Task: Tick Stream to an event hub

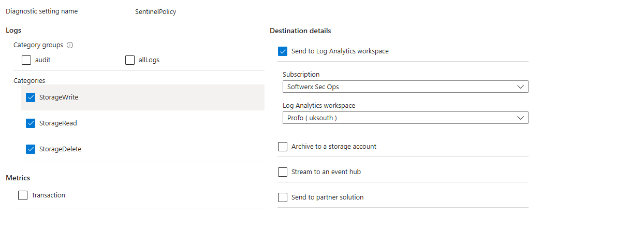Action: coord(283,172)
